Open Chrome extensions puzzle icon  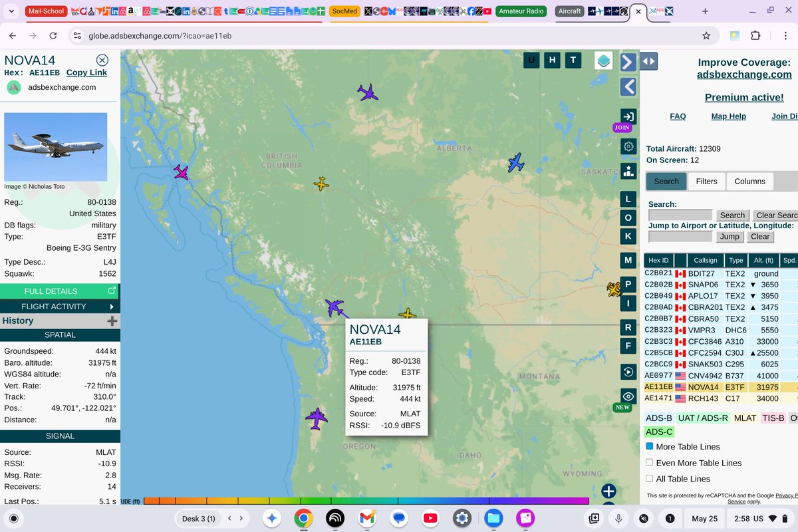[755, 35]
